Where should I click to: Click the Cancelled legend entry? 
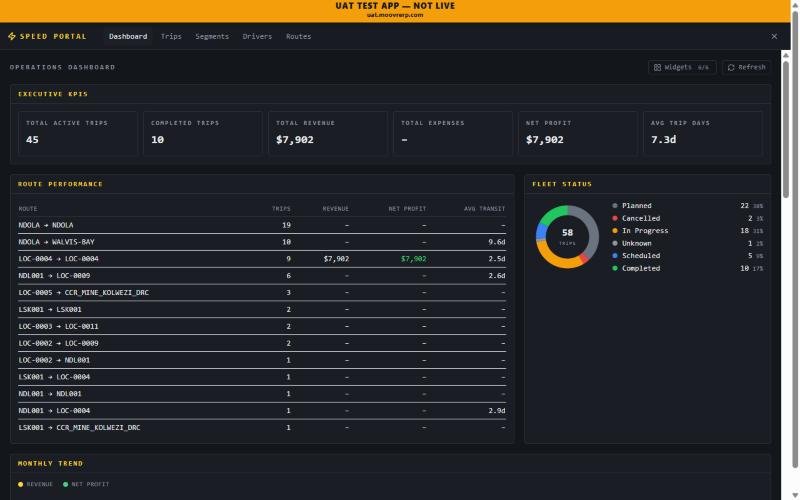point(687,218)
